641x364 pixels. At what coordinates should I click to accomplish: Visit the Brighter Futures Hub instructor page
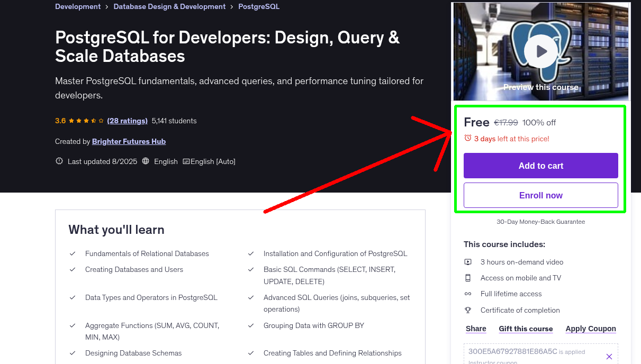click(129, 141)
